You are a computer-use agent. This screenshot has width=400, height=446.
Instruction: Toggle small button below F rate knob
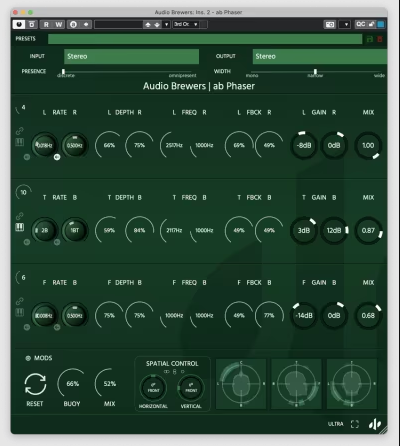(27, 327)
